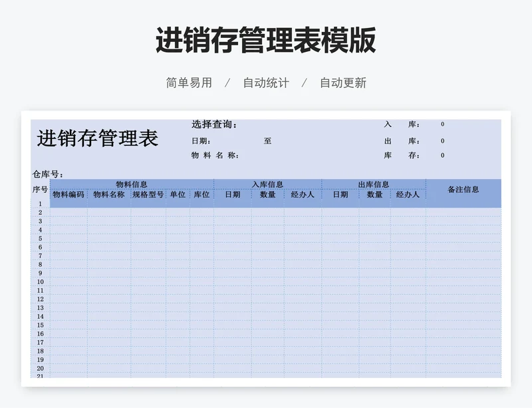
Task: Click the tagline 简单易用
Action: (189, 83)
